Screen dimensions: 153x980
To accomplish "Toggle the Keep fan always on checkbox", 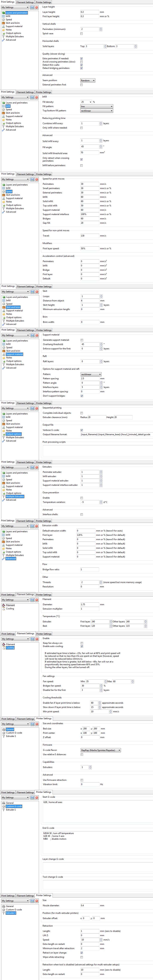I will [x=82, y=643].
